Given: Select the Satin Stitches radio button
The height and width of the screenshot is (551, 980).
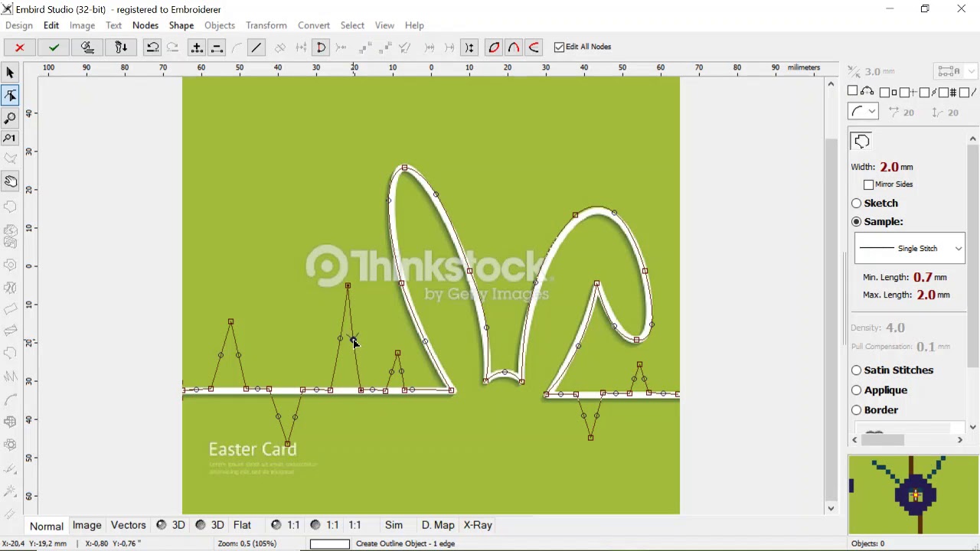Looking at the screenshot, I should pos(856,370).
